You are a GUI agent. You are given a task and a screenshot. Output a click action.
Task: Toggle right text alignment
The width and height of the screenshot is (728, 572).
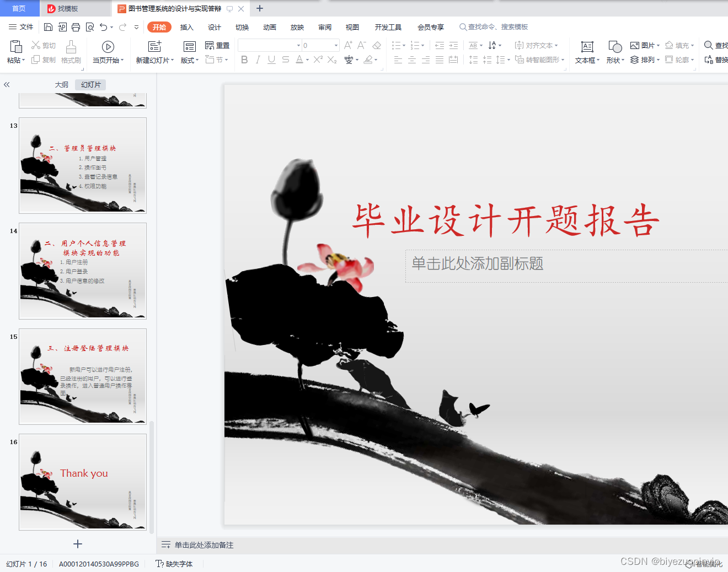pyautogui.click(x=426, y=60)
